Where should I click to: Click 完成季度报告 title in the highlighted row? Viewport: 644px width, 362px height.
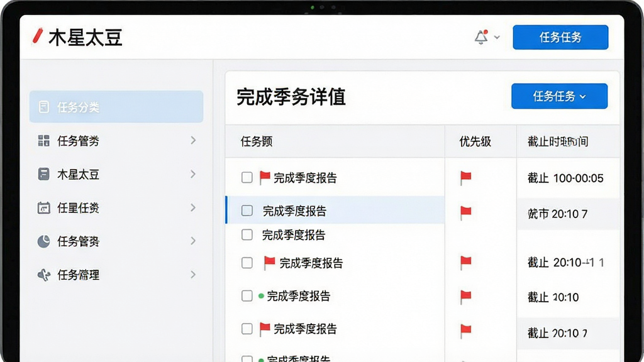pos(294,211)
